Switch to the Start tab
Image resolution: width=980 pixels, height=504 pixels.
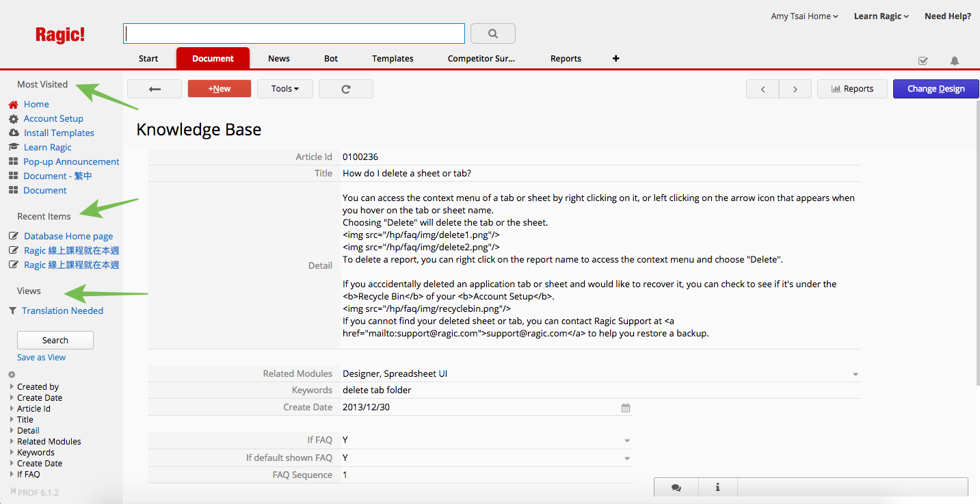pos(148,59)
